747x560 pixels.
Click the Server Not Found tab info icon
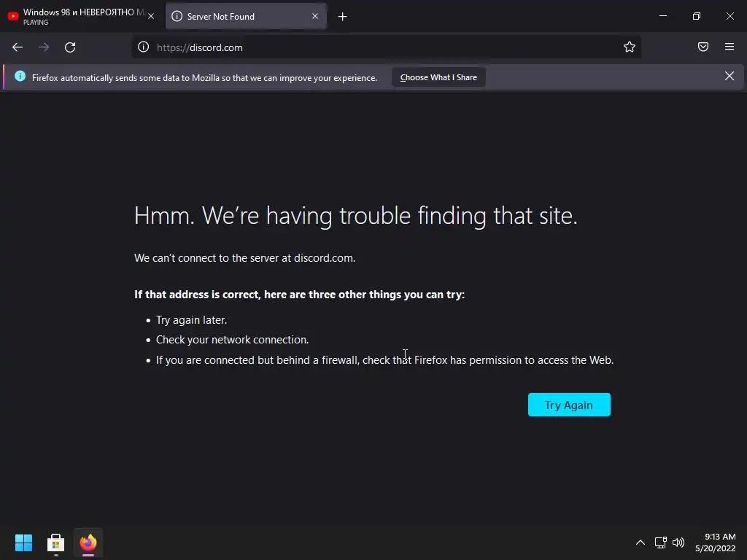pos(177,16)
